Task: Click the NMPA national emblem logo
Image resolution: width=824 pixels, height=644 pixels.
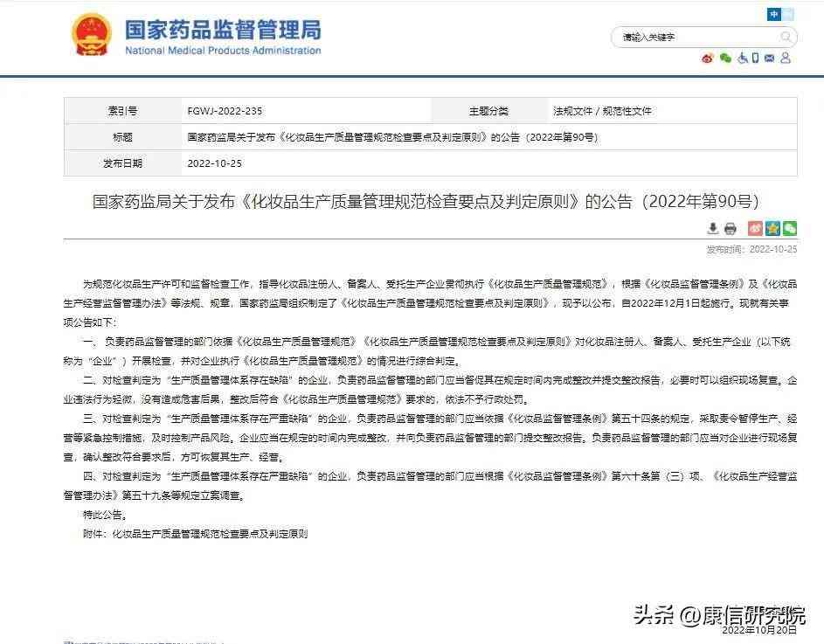Action: click(x=92, y=34)
